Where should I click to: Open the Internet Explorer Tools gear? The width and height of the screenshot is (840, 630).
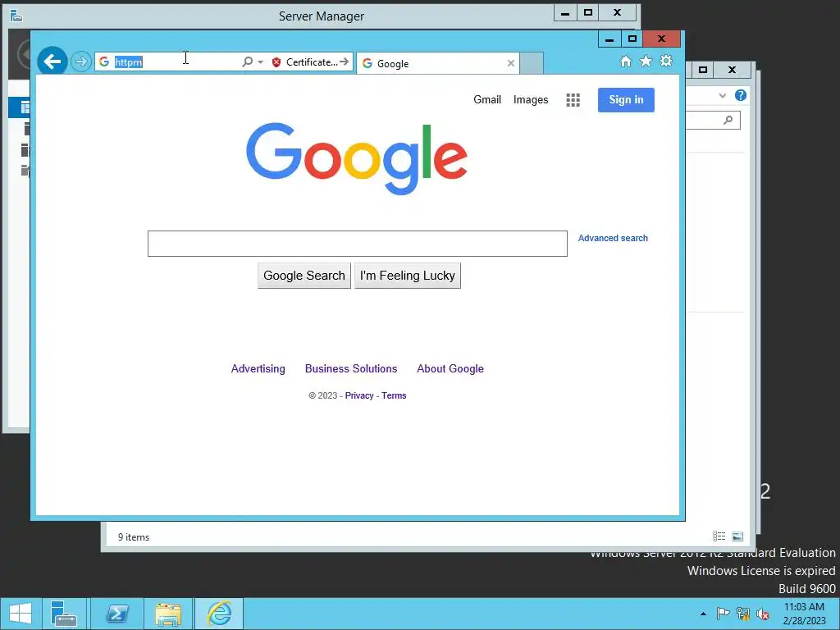pyautogui.click(x=666, y=61)
